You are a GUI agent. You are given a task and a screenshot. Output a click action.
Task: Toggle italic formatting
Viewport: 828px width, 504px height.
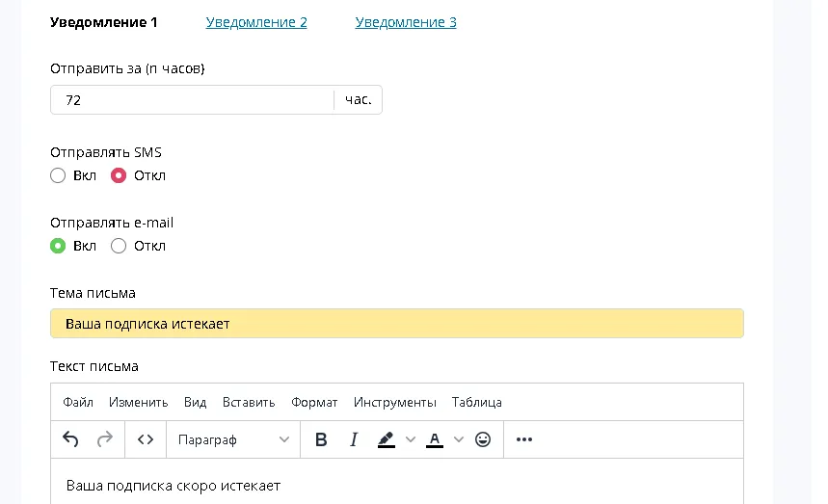coord(354,439)
